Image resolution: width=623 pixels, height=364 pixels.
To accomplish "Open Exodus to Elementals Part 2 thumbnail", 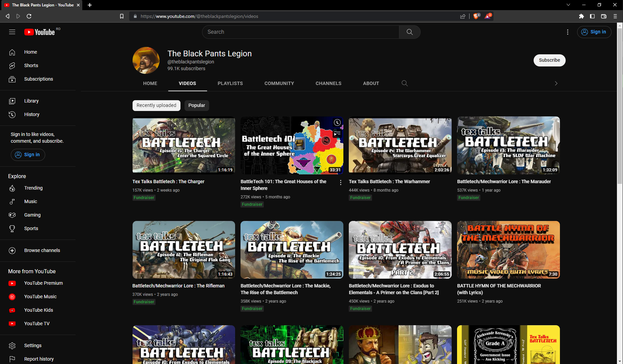I will click(x=400, y=250).
